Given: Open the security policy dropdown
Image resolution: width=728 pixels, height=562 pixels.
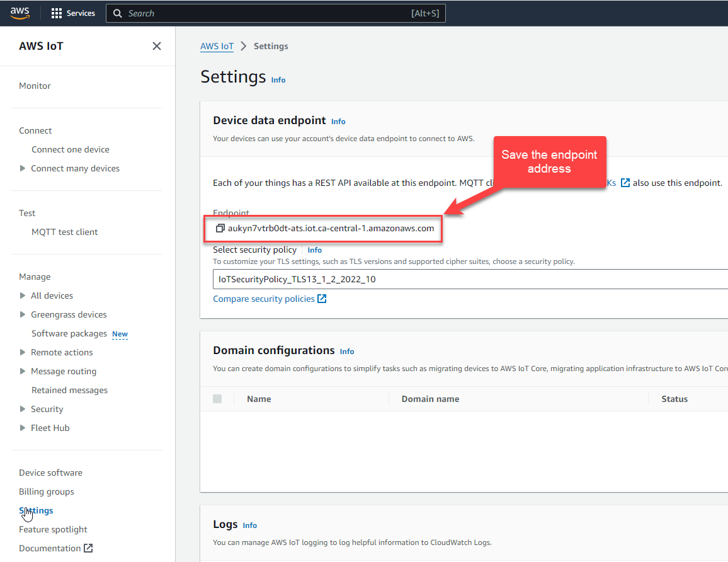Looking at the screenshot, I should pyautogui.click(x=470, y=279).
